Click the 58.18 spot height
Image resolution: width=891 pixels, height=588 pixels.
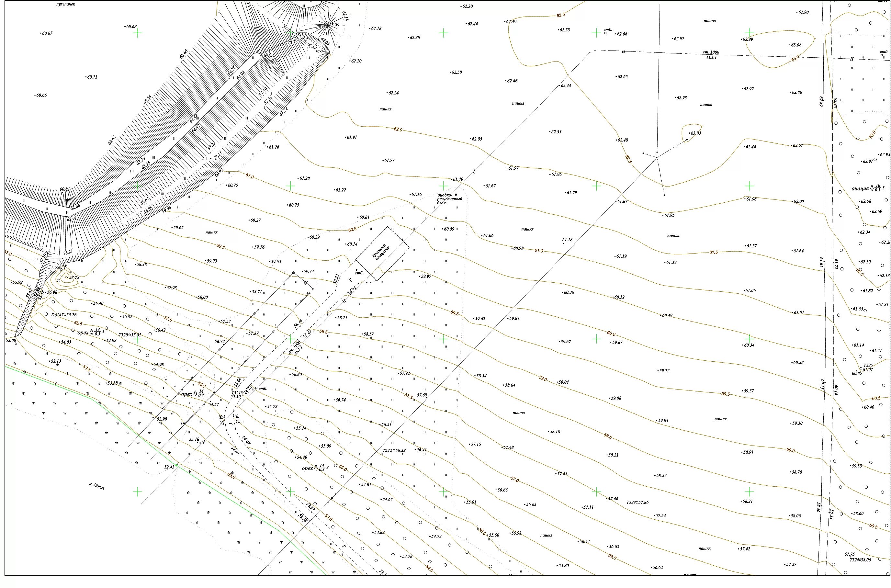coord(555,432)
